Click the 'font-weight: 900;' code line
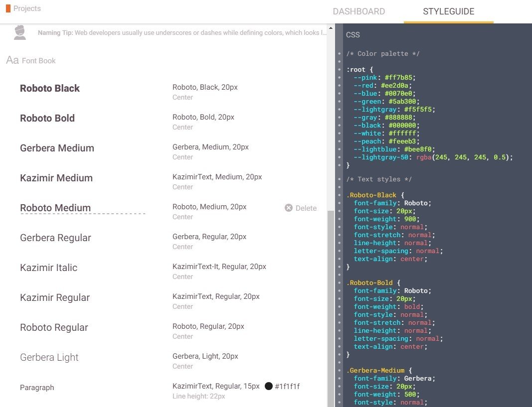The width and height of the screenshot is (532, 407). 386,219
